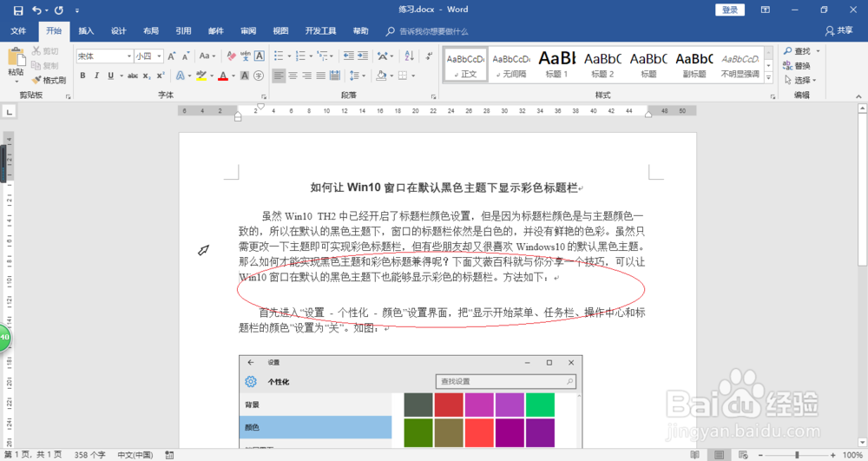Expand the styles gallery more button
The height and width of the screenshot is (461, 868).
coord(769,79)
